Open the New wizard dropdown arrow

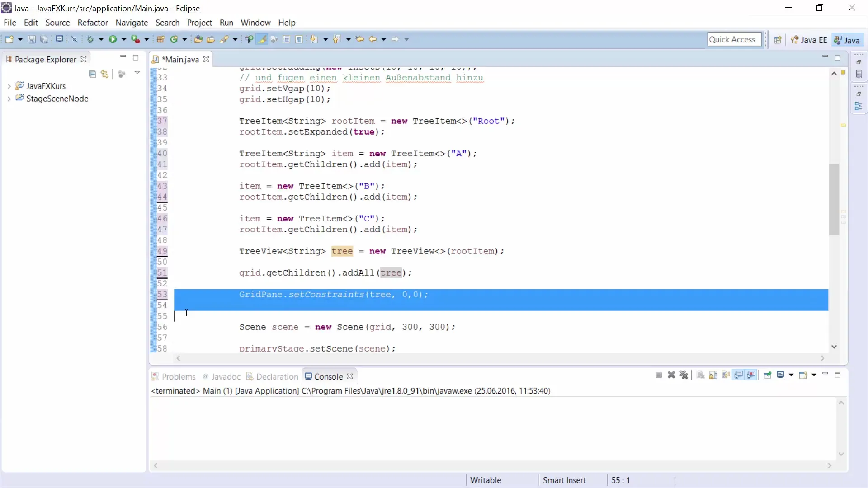pos(20,39)
